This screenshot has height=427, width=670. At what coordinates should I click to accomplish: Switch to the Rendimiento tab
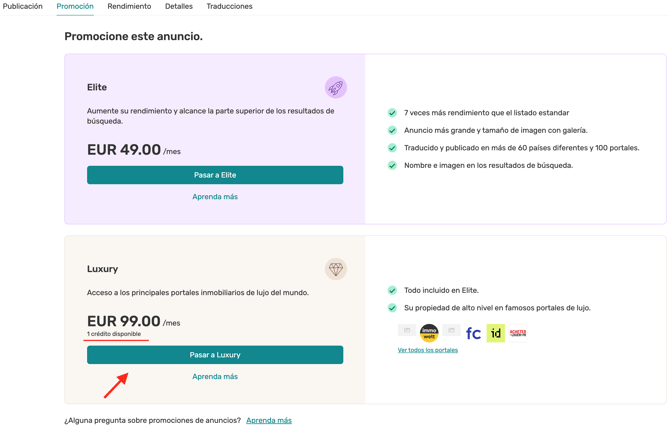pos(129,6)
